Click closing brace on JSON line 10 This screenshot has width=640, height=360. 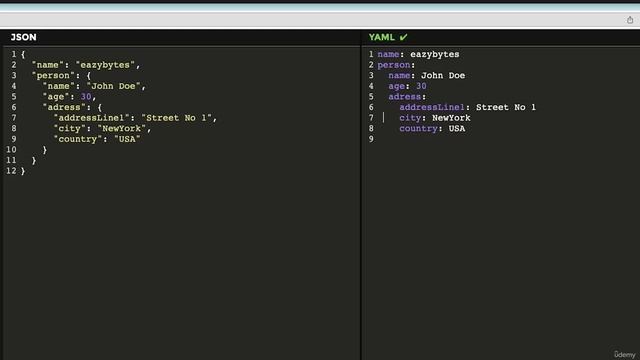click(x=45, y=150)
